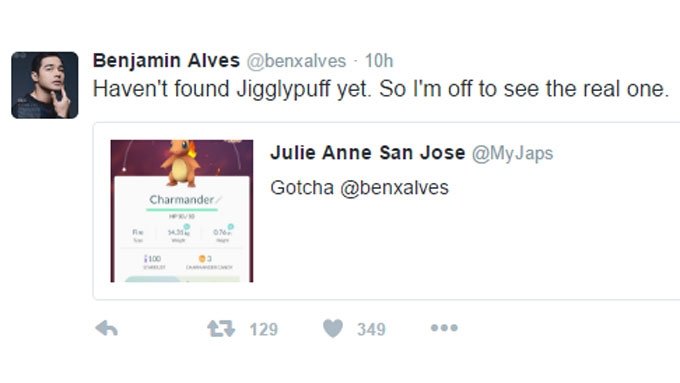This screenshot has height=383, width=680.
Task: Open the three-dot more options menu
Action: [x=444, y=328]
